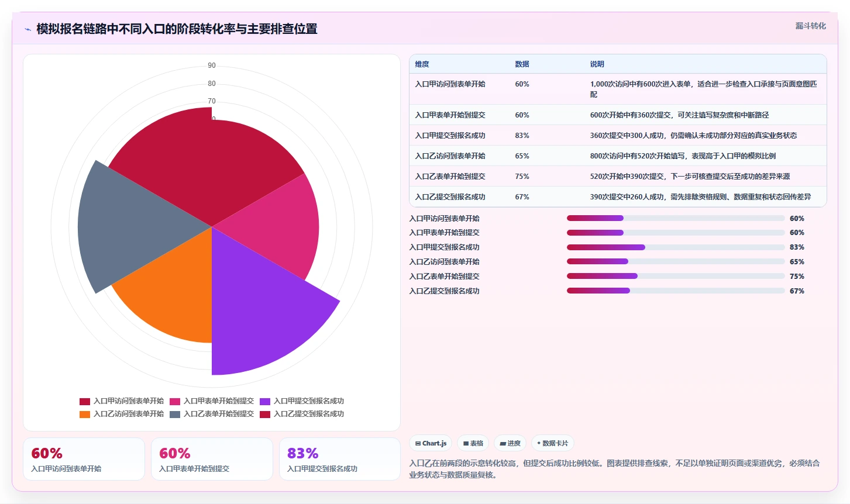This screenshot has height=504, width=850.
Task: Select the 数据卡片 tag chip
Action: (553, 443)
